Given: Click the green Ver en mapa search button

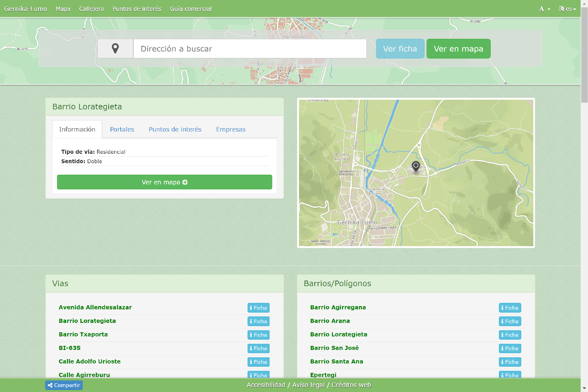Looking at the screenshot, I should pos(458,49).
